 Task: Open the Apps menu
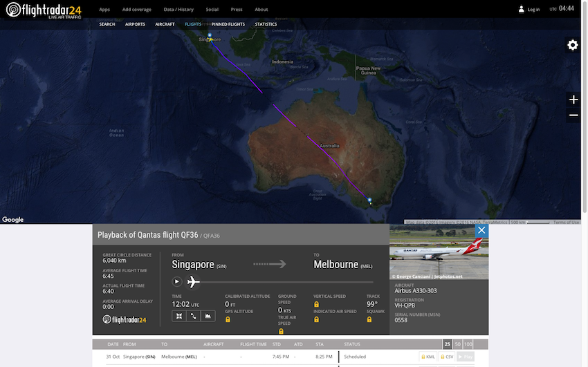(x=104, y=10)
